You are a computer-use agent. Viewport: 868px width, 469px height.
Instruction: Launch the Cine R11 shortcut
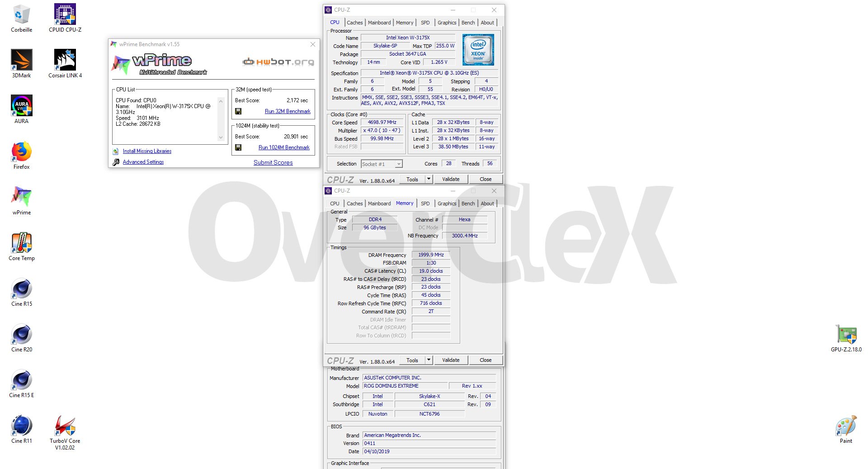tap(21, 429)
